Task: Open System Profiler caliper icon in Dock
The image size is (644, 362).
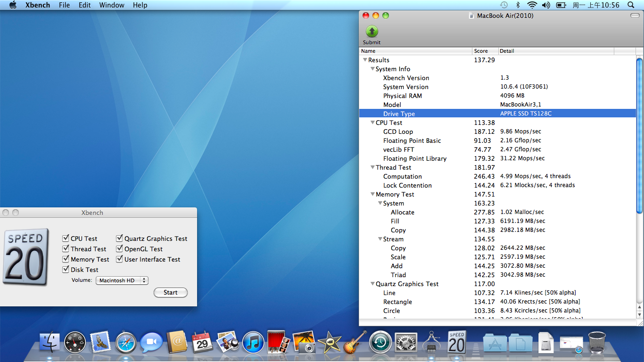Action: coord(431,342)
